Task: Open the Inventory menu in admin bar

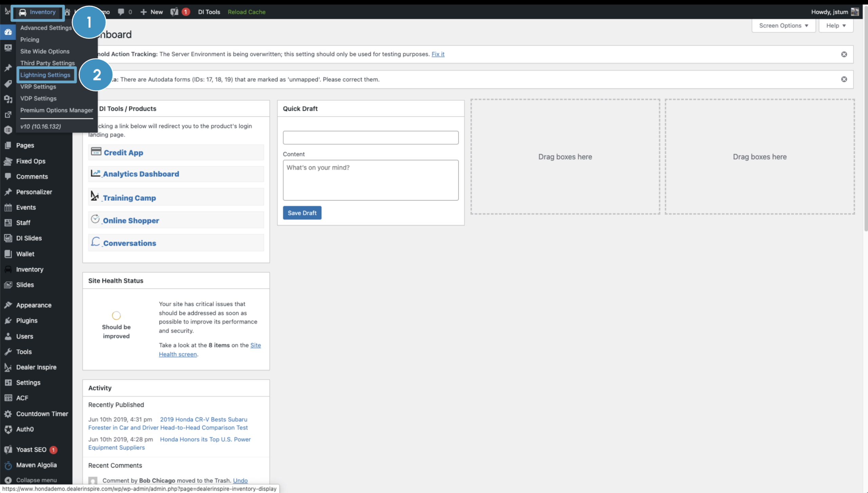Action: tap(37, 12)
